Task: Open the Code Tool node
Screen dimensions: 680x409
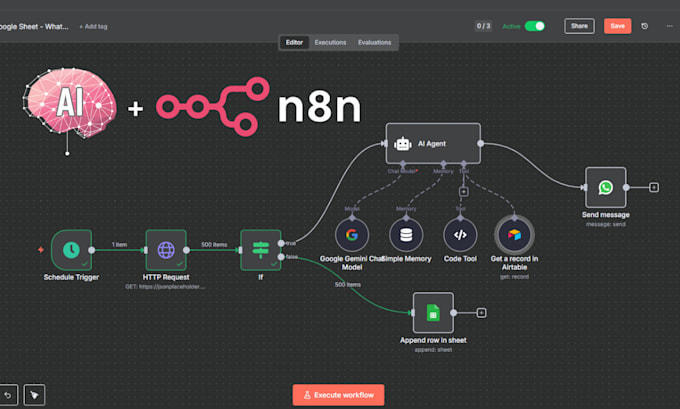Action: tap(460, 235)
